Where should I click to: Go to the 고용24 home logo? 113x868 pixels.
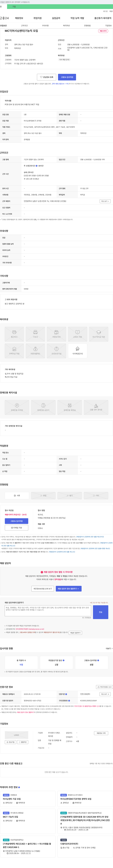[4, 18]
